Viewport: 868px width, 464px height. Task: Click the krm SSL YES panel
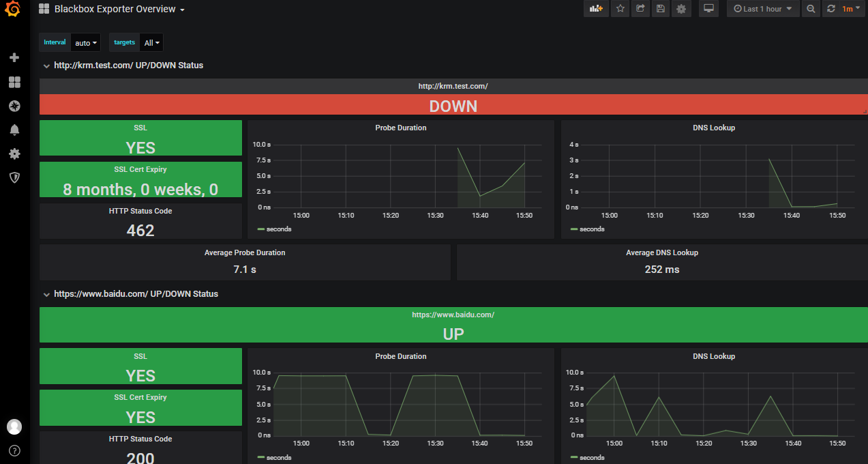(x=140, y=138)
